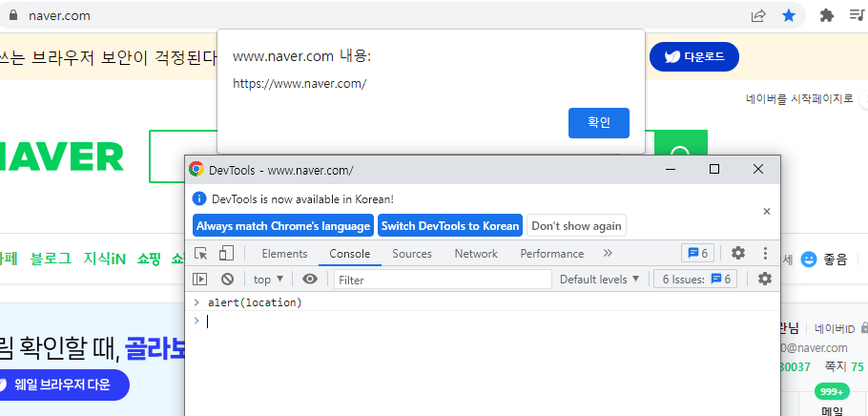The image size is (868, 416).
Task: Open DevTools settings gear icon
Action: pos(738,254)
